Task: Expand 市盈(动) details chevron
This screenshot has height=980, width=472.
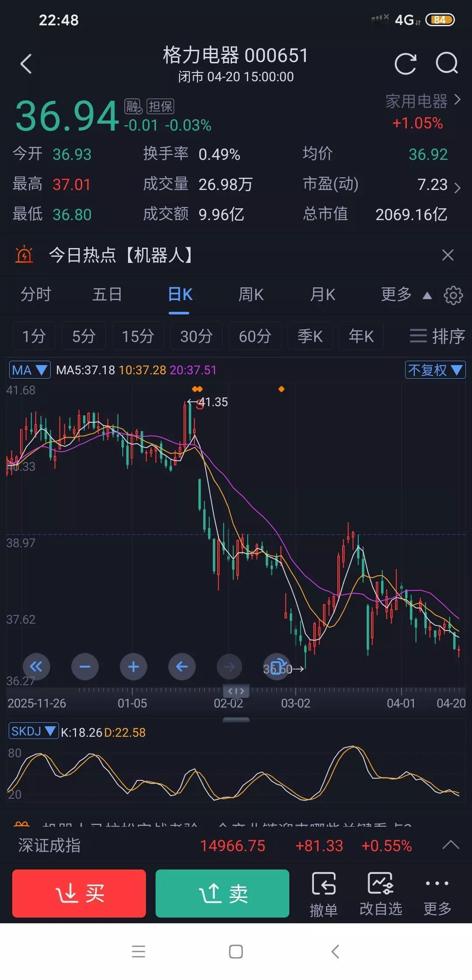Action: 457,188
